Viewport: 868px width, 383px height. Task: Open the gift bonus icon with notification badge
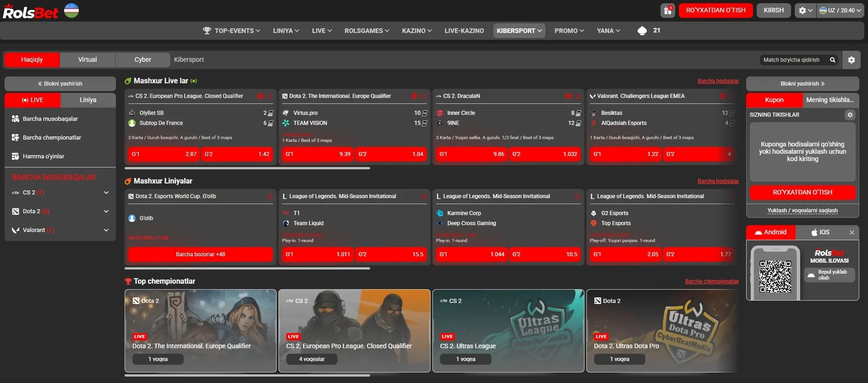tap(667, 10)
